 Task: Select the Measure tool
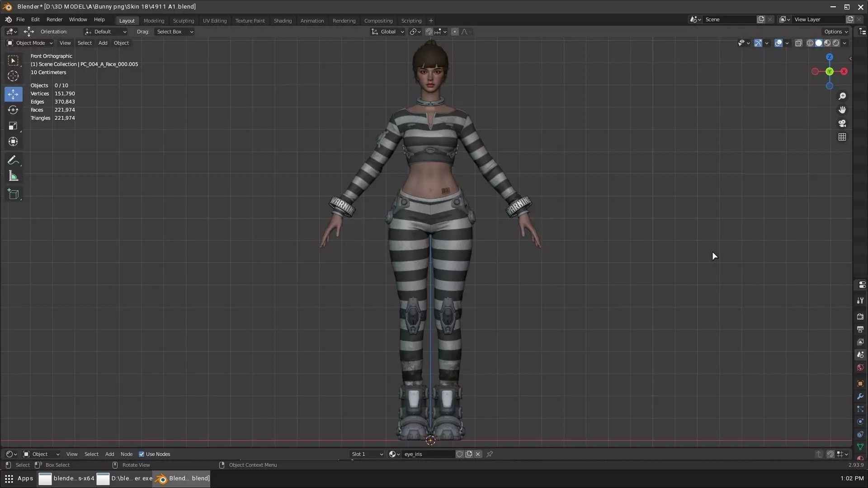pyautogui.click(x=13, y=176)
